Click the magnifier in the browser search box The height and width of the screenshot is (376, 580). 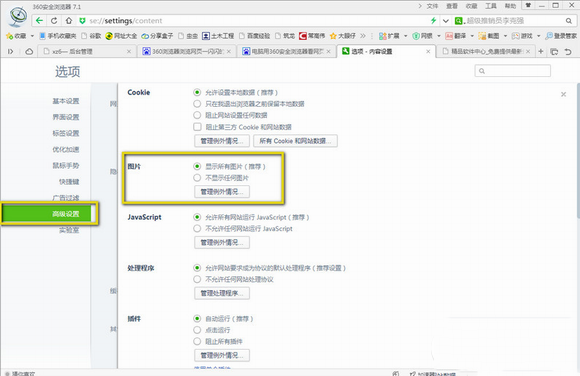[569, 21]
